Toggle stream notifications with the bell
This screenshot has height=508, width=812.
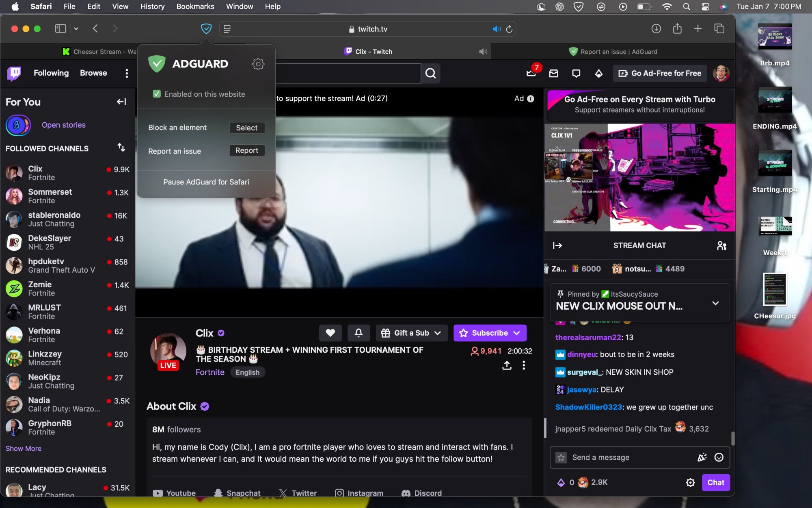point(358,333)
